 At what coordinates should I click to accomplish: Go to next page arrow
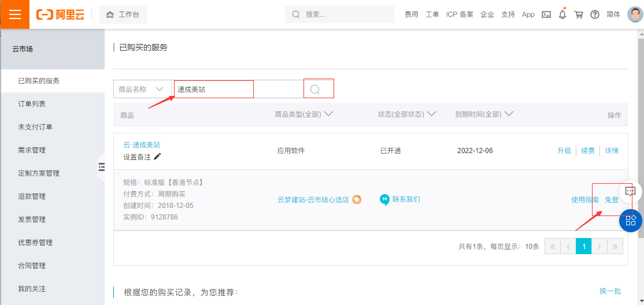(599, 246)
